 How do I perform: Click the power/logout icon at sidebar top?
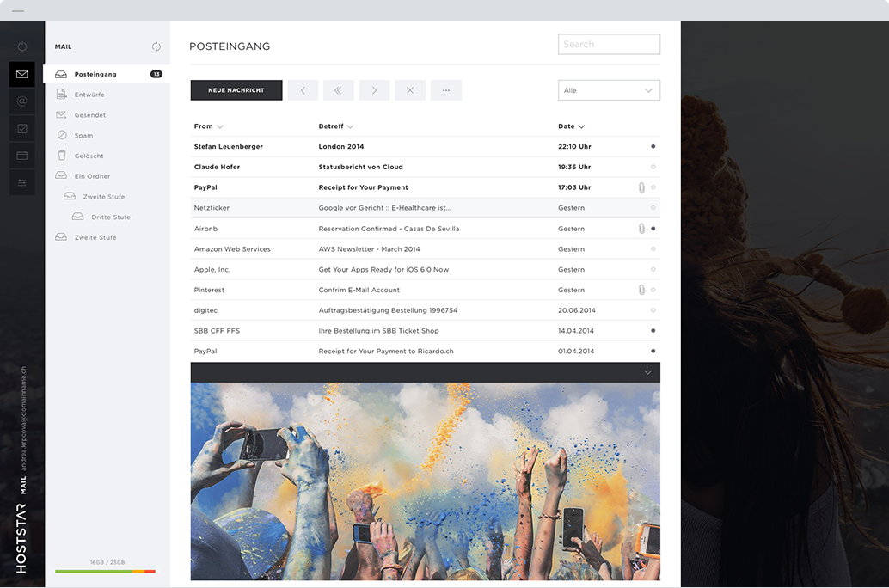[21, 46]
